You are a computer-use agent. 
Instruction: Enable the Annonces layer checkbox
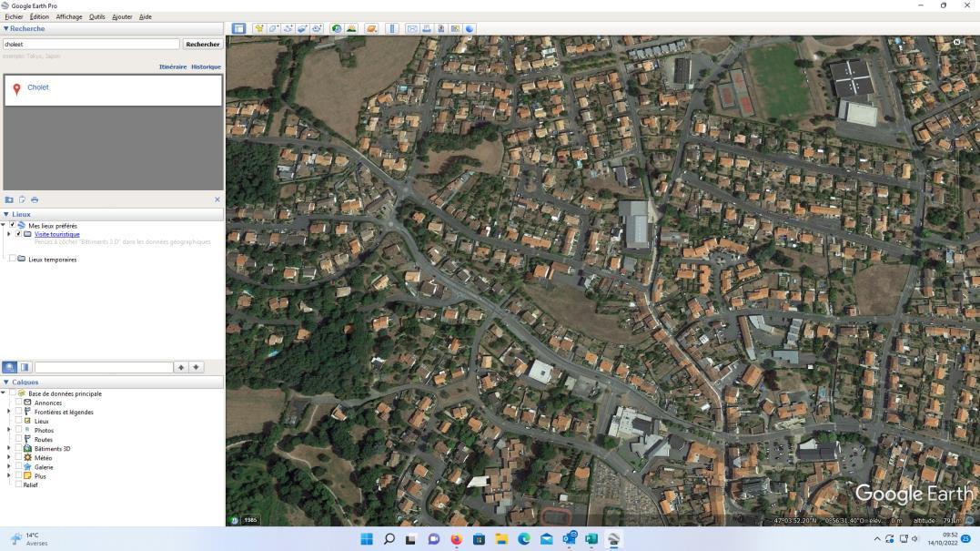(18, 403)
